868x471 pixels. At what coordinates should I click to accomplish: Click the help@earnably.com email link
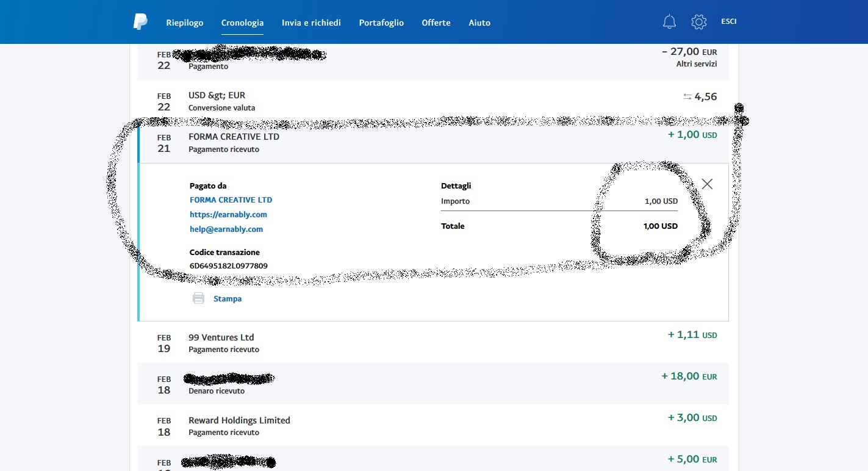click(226, 229)
